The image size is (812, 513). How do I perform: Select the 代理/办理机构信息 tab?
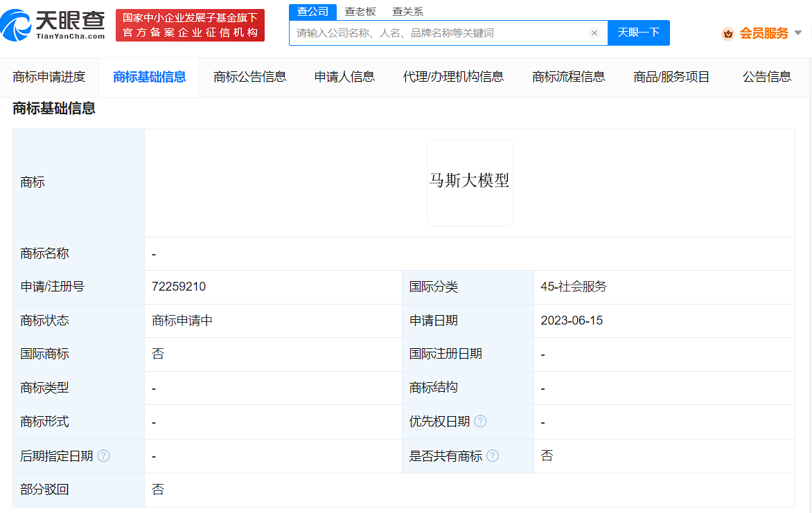453,77
